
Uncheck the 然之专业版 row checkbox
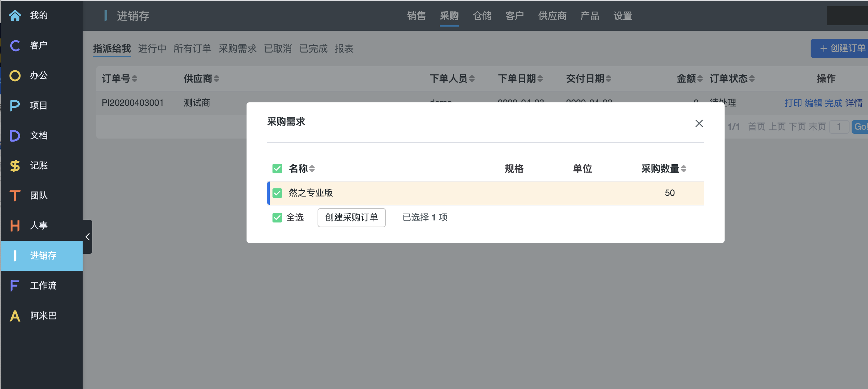point(277,193)
